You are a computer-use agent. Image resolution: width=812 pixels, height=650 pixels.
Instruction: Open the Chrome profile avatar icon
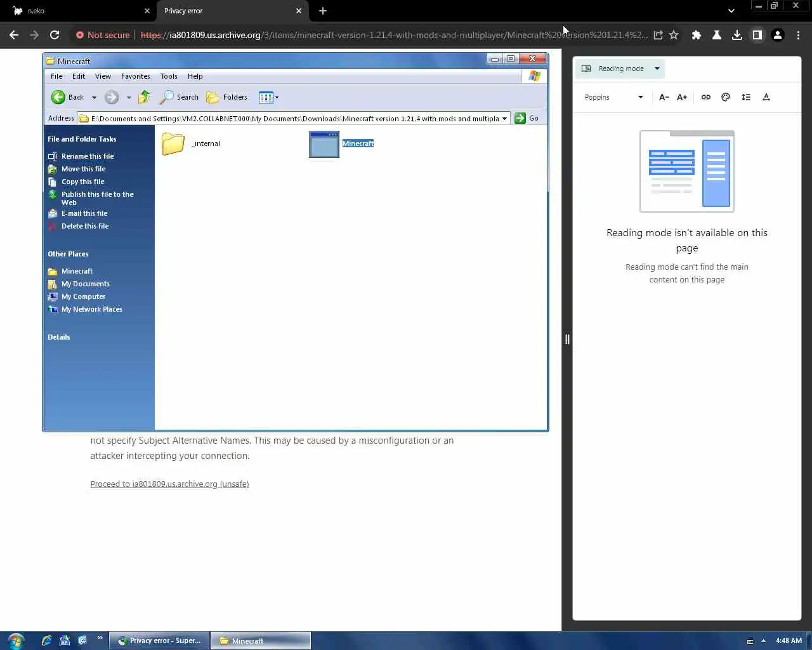tap(778, 35)
